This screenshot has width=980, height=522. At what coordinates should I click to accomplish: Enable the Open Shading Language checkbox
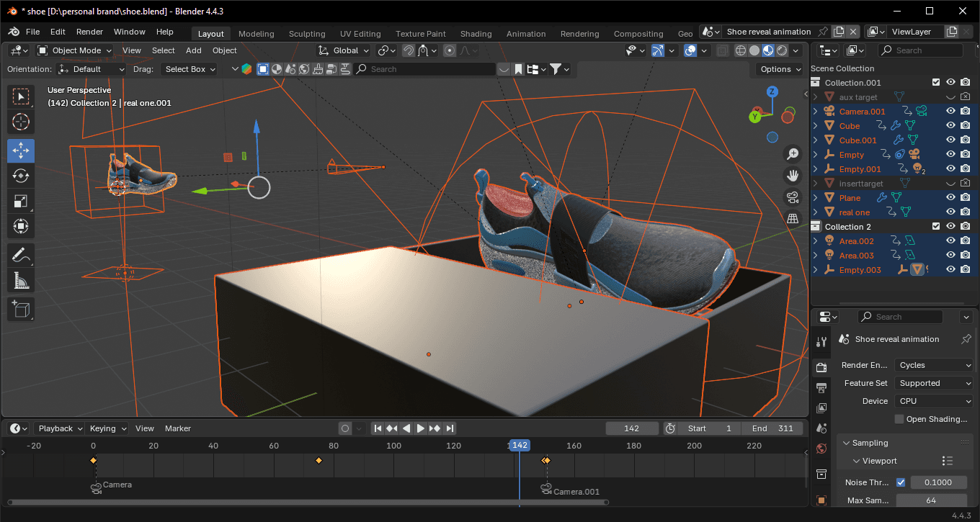point(899,419)
